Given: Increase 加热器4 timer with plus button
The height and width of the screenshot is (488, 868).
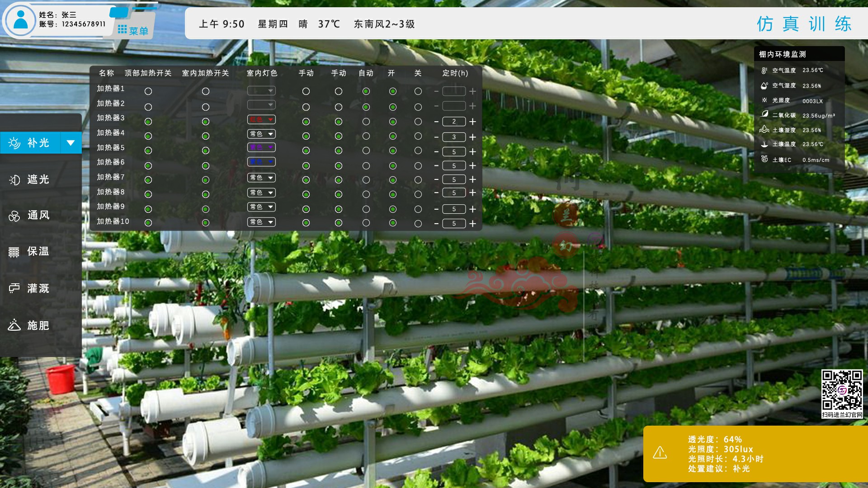Looking at the screenshot, I should pos(472,137).
